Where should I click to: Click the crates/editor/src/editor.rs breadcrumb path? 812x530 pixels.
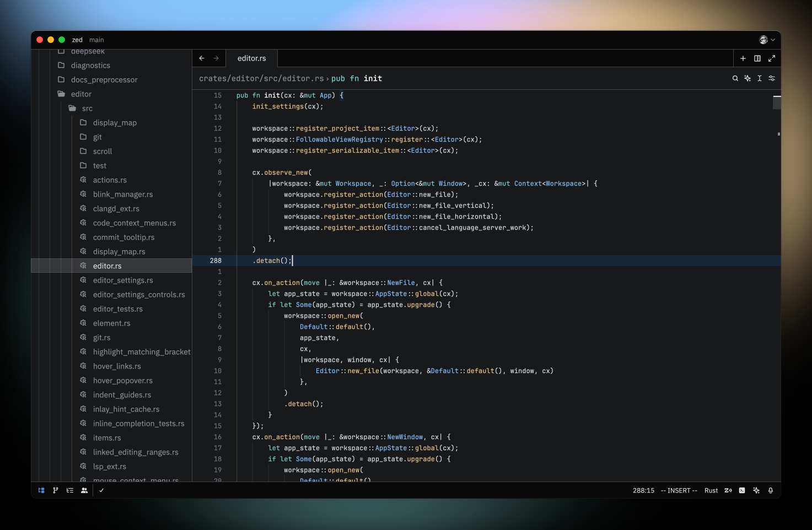pyautogui.click(x=261, y=78)
